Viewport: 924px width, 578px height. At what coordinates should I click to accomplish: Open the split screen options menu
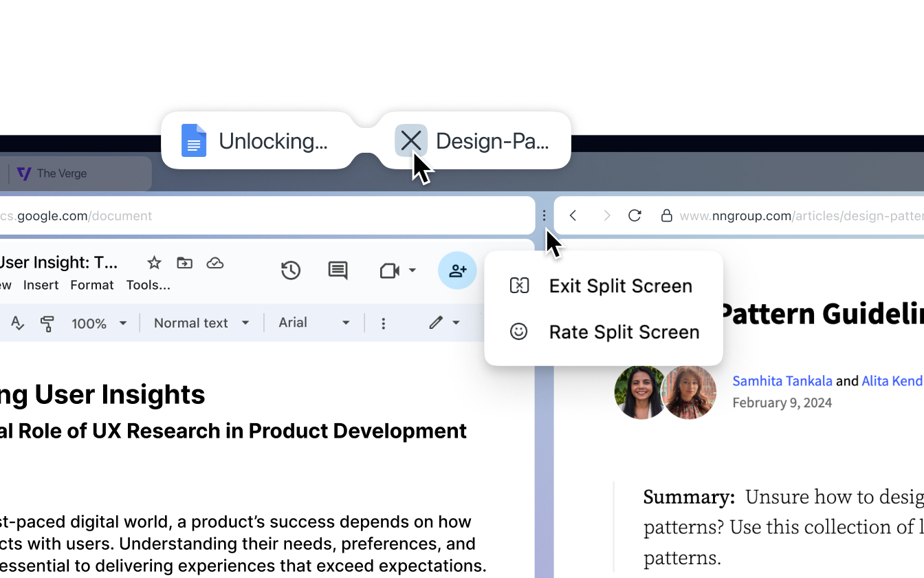544,215
